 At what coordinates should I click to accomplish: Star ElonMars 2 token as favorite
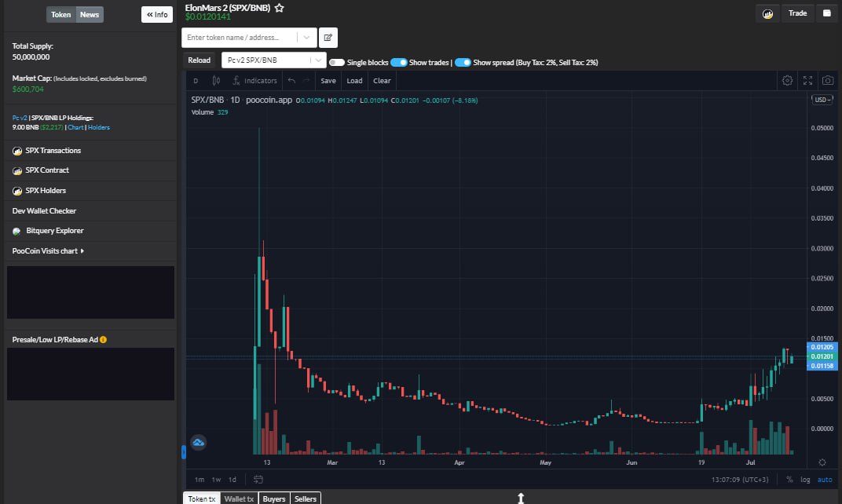pos(279,8)
